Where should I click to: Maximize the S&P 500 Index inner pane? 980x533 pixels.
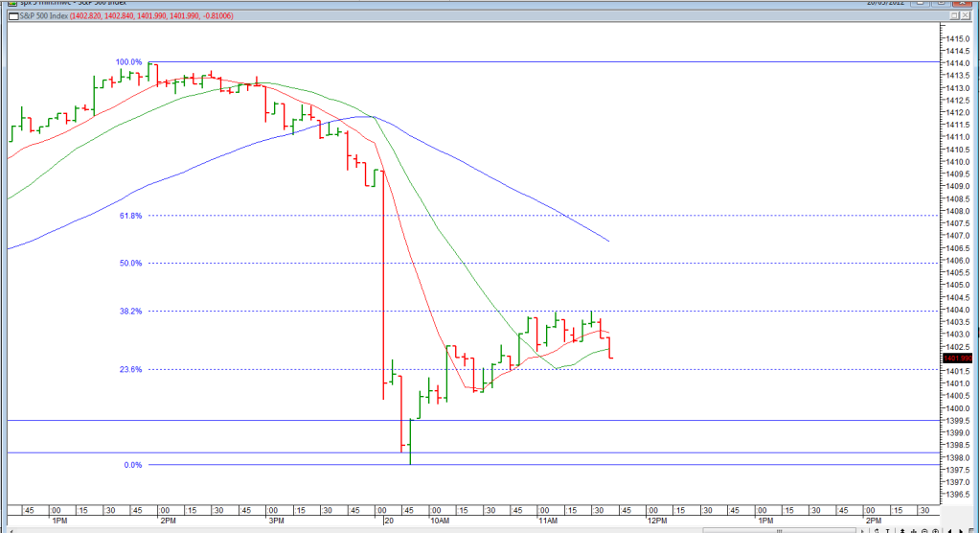pyautogui.click(x=954, y=15)
